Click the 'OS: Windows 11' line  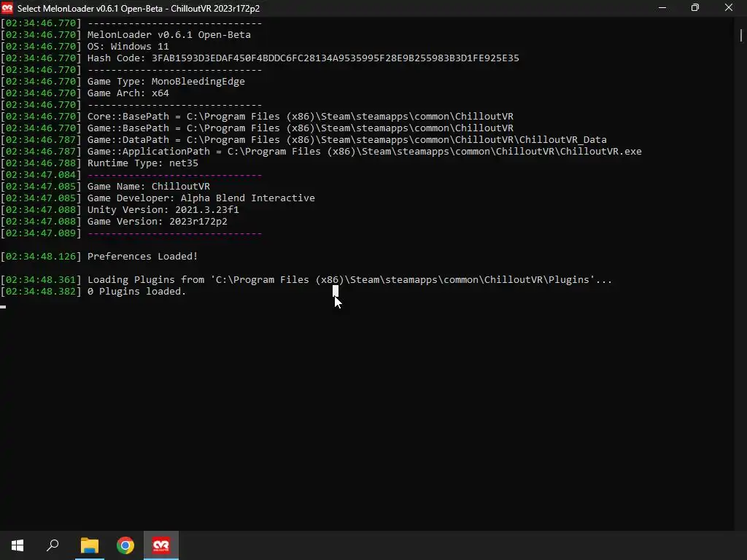[128, 47]
